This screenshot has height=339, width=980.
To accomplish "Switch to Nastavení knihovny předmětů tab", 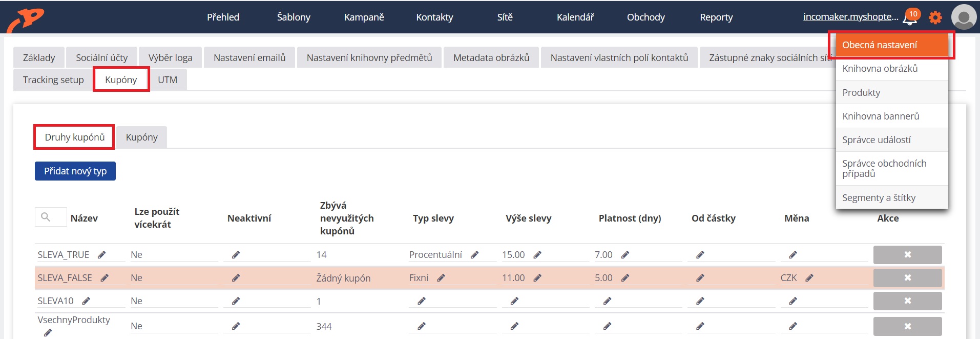I will pos(369,57).
